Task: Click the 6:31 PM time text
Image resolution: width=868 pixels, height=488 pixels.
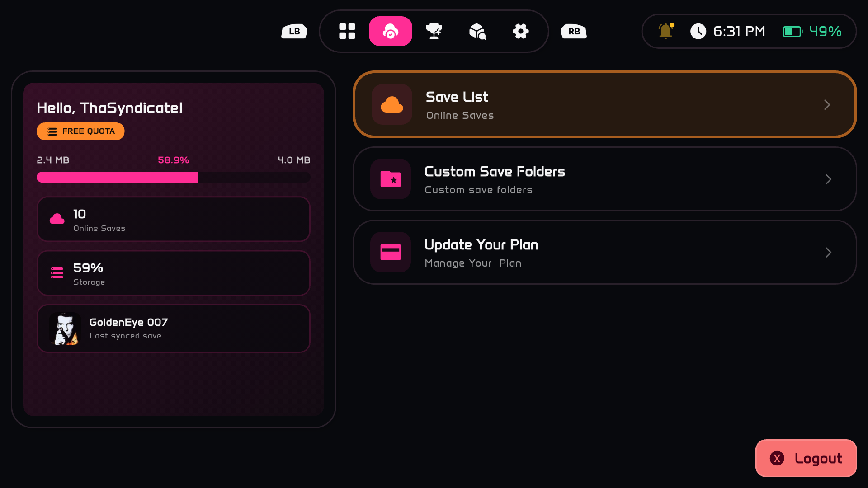Action: [x=739, y=31]
